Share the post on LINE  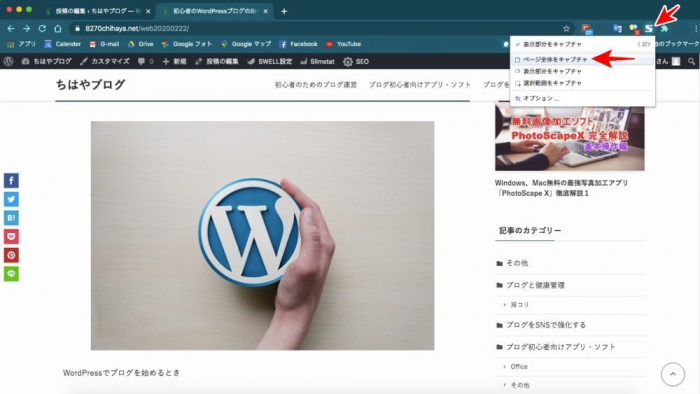pos(11,274)
